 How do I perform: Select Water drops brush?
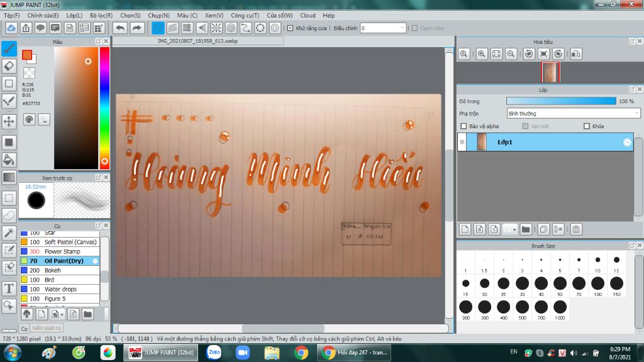60,289
